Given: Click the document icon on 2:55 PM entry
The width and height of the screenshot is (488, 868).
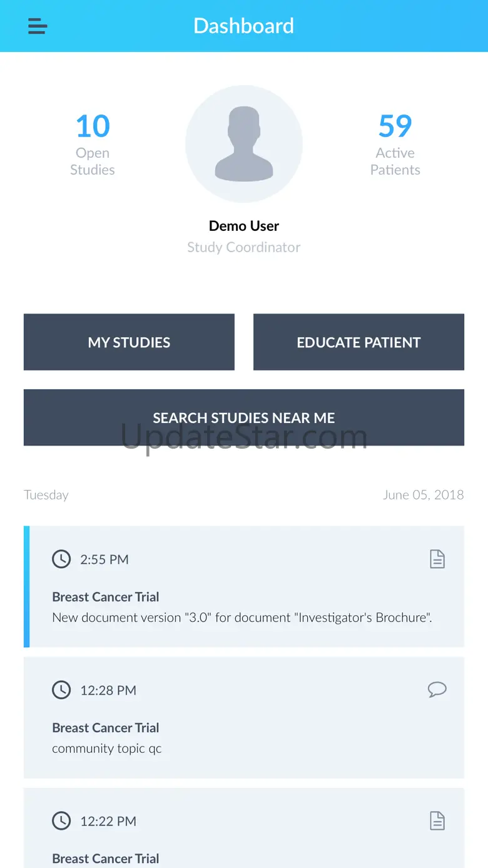Looking at the screenshot, I should pyautogui.click(x=437, y=559).
